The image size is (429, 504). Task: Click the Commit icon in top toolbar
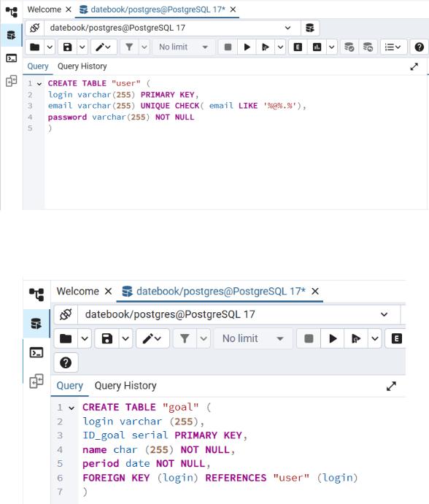point(349,47)
